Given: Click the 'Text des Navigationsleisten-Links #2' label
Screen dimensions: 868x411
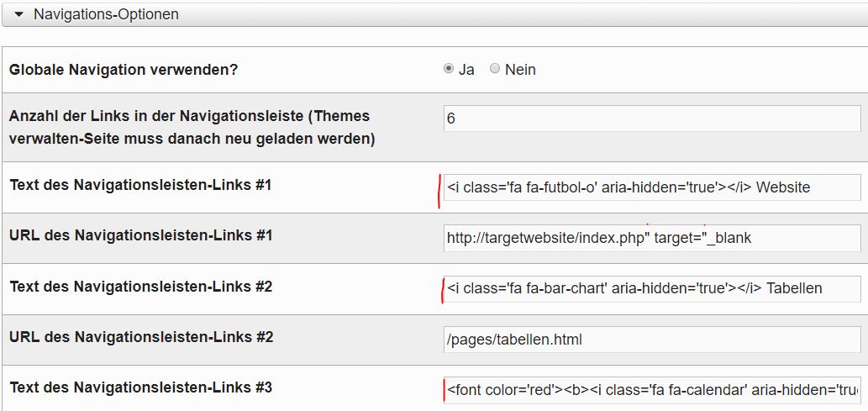Looking at the screenshot, I should click(140, 287).
